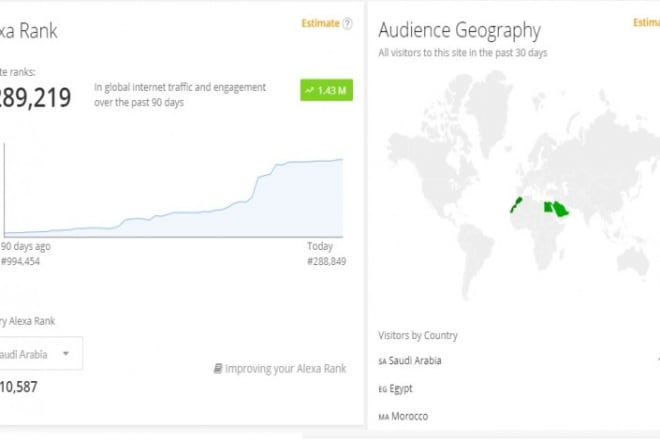The height and width of the screenshot is (440, 660).
Task: Click the '90 days ago' graph label
Action: tap(26, 246)
